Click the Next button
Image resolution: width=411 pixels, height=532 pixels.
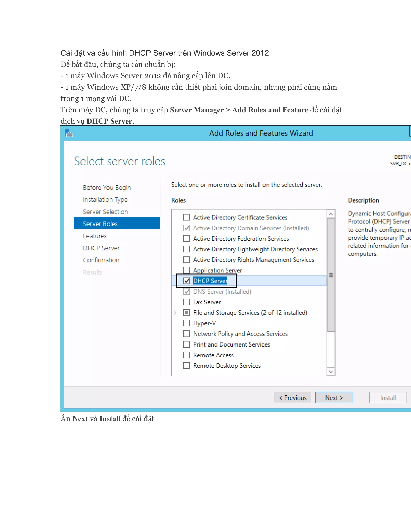[334, 398]
